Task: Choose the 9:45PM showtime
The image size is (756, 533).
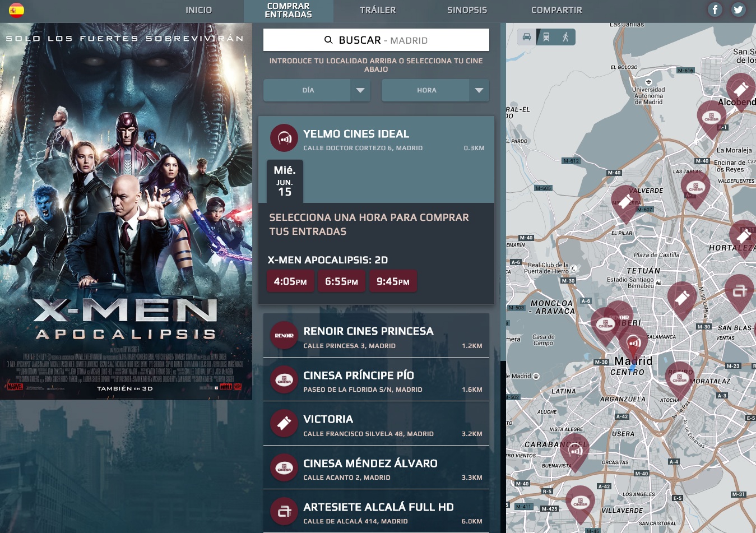Action: [x=393, y=281]
